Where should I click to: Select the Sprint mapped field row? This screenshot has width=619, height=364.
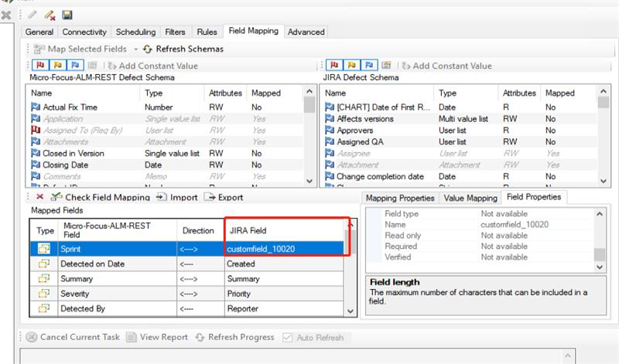click(x=187, y=249)
